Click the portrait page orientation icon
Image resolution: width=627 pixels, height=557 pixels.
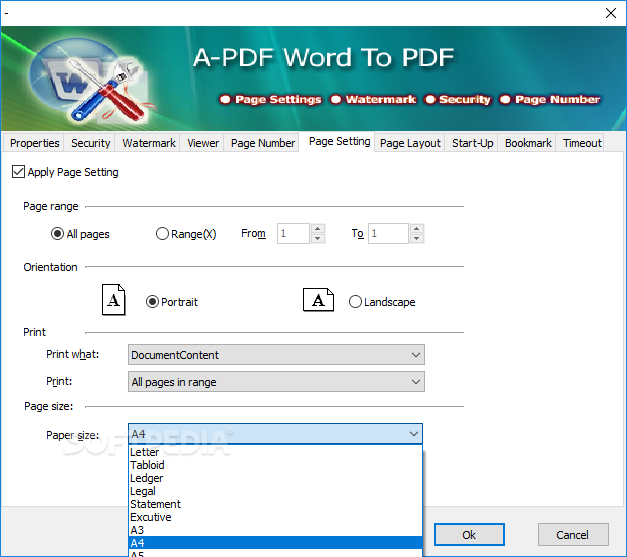point(114,300)
